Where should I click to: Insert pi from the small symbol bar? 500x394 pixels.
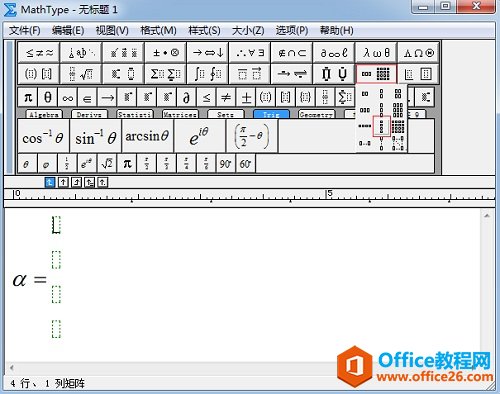pyautogui.click(x=28, y=98)
